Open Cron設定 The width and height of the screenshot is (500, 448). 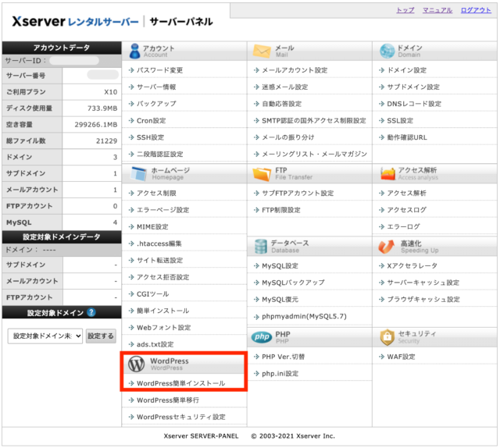point(151,120)
